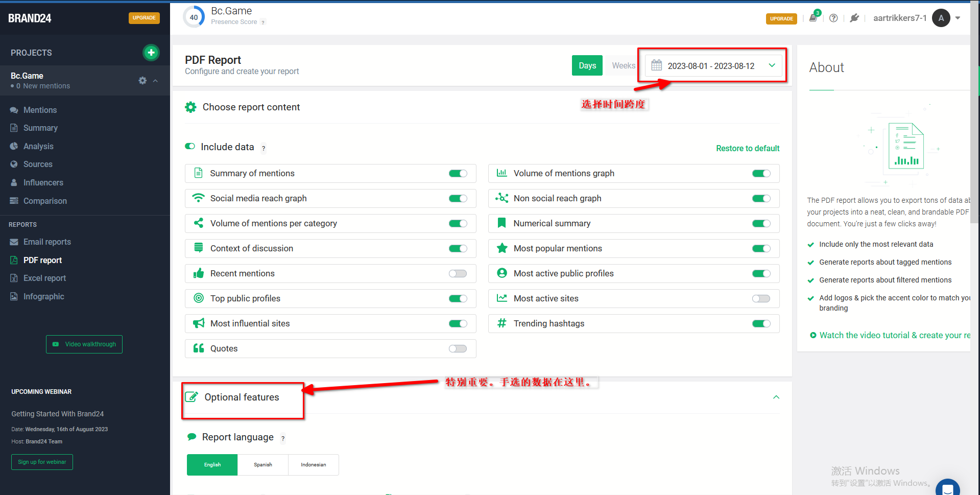980x495 pixels.
Task: Click Restore to default link
Action: [x=748, y=148]
